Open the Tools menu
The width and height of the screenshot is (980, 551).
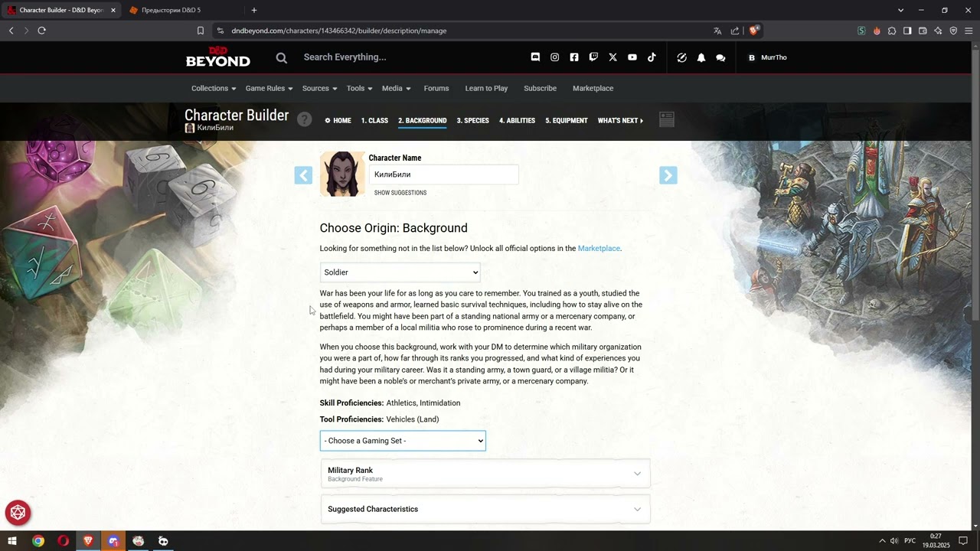(x=359, y=88)
